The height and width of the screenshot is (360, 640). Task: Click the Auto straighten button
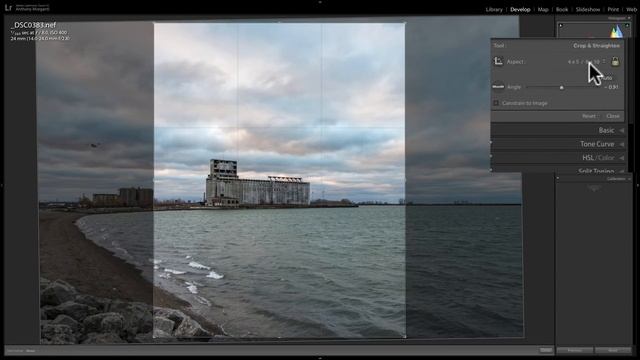(607, 78)
